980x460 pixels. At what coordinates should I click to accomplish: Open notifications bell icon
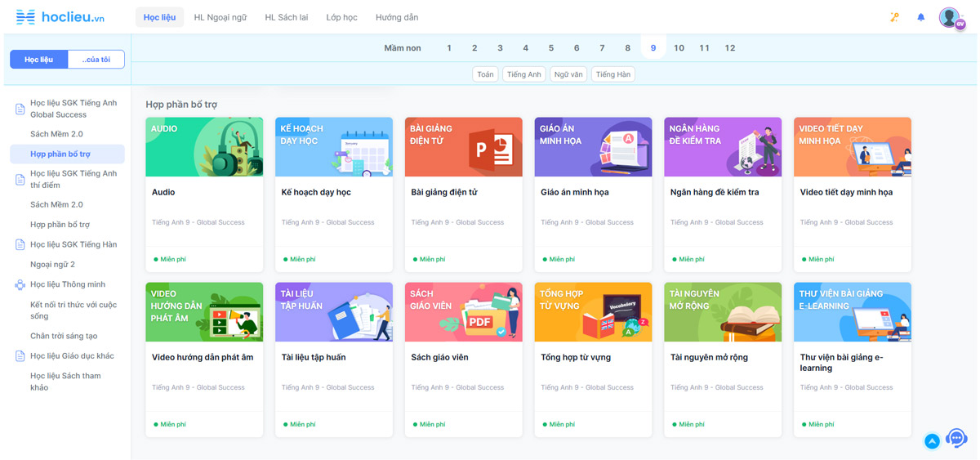tap(921, 17)
